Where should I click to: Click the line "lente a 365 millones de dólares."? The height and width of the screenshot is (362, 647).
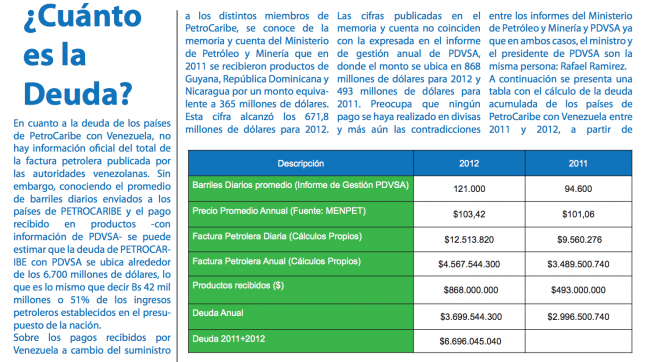[257, 104]
